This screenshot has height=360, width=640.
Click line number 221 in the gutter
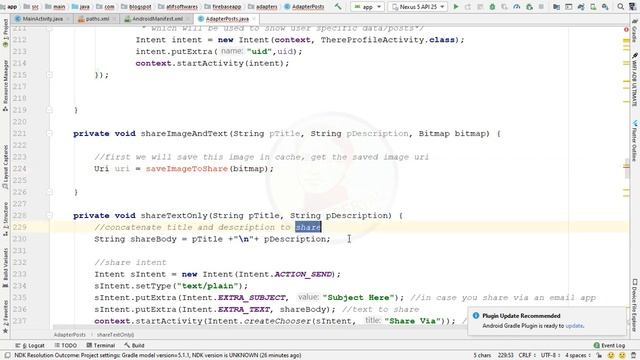(x=19, y=133)
